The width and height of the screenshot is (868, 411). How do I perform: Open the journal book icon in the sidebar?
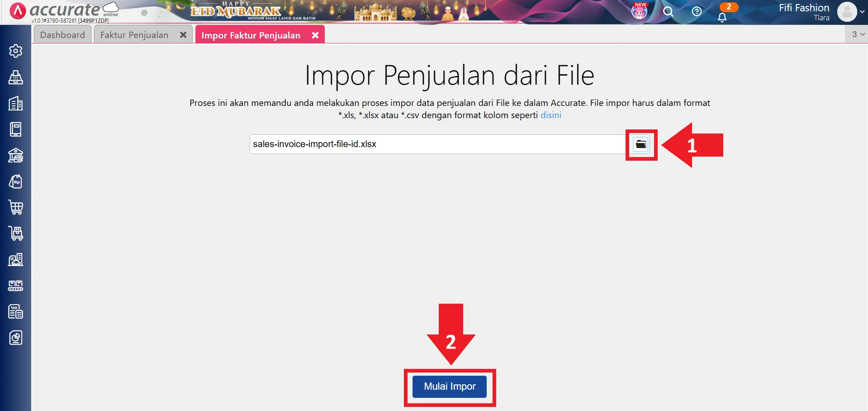pos(16,129)
